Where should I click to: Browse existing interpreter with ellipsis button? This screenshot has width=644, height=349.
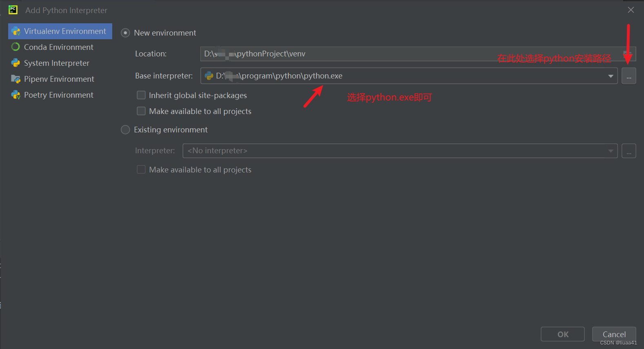click(x=628, y=151)
